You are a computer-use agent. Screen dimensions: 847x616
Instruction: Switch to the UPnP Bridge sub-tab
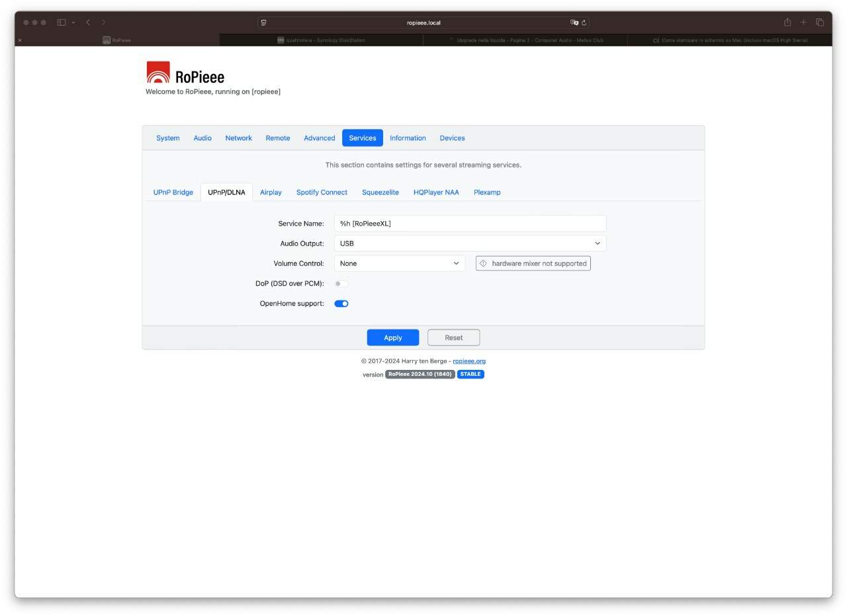173,192
